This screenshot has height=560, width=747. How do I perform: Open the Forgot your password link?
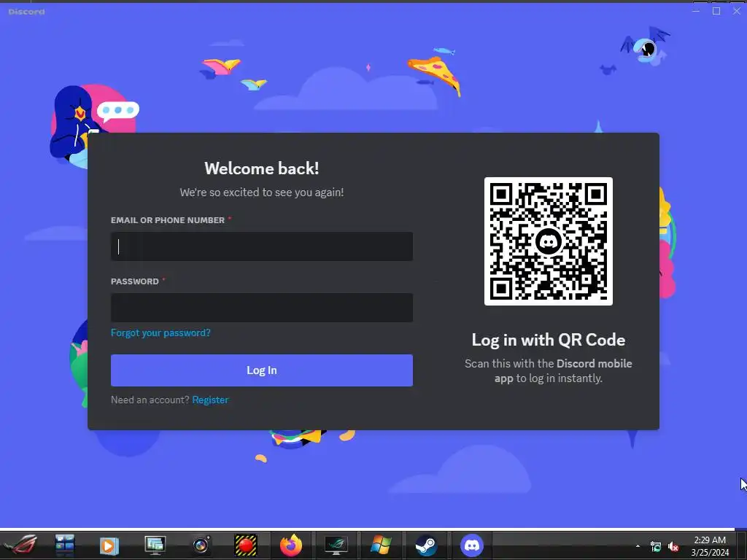(160, 332)
